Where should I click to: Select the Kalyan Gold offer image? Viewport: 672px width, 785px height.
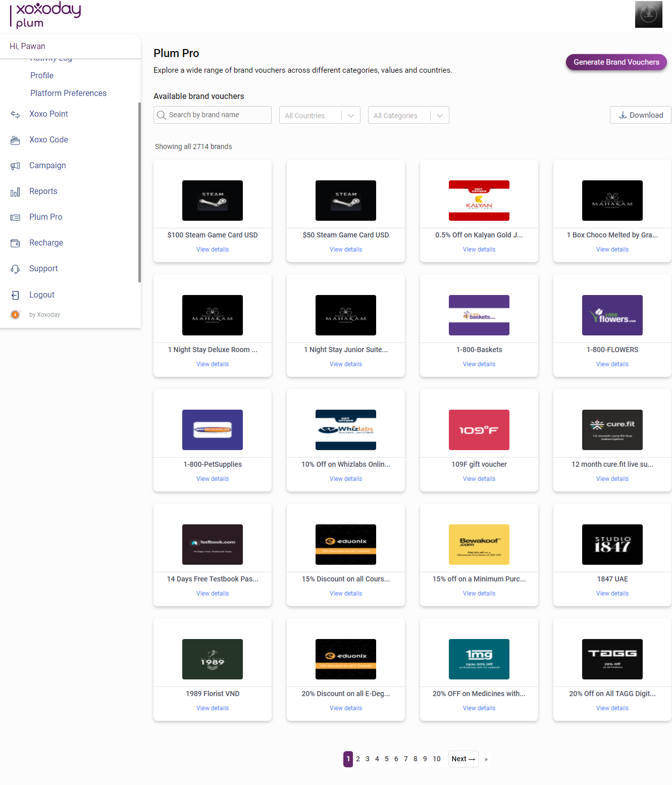pyautogui.click(x=479, y=201)
